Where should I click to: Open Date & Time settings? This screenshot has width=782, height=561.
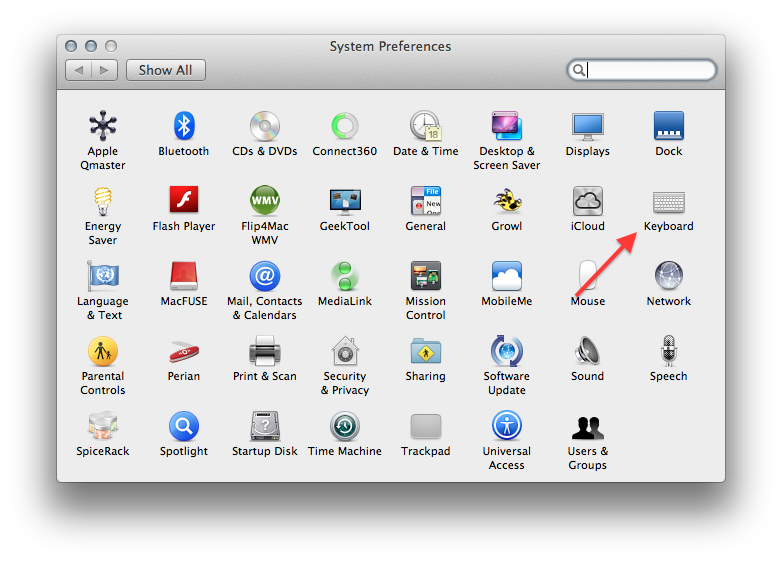(x=425, y=126)
